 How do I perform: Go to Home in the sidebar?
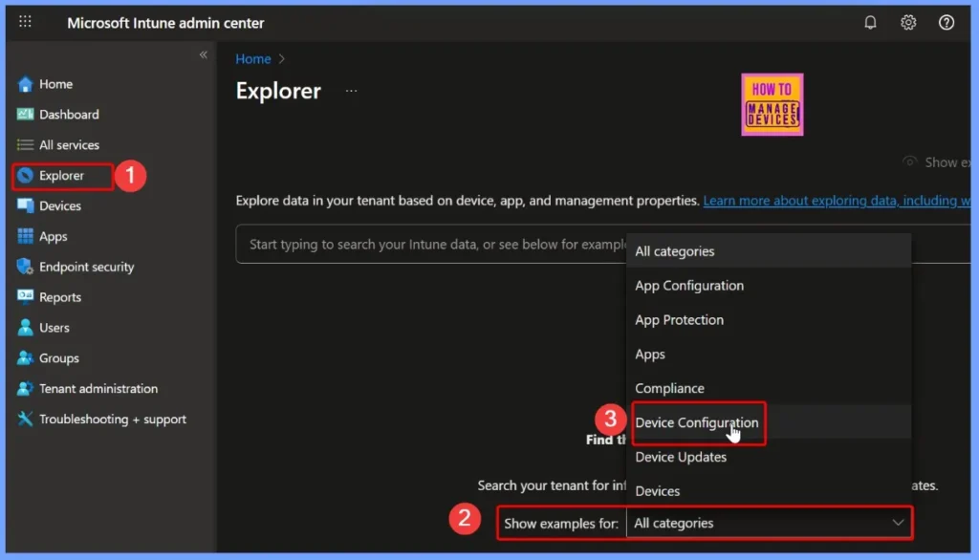pos(55,84)
